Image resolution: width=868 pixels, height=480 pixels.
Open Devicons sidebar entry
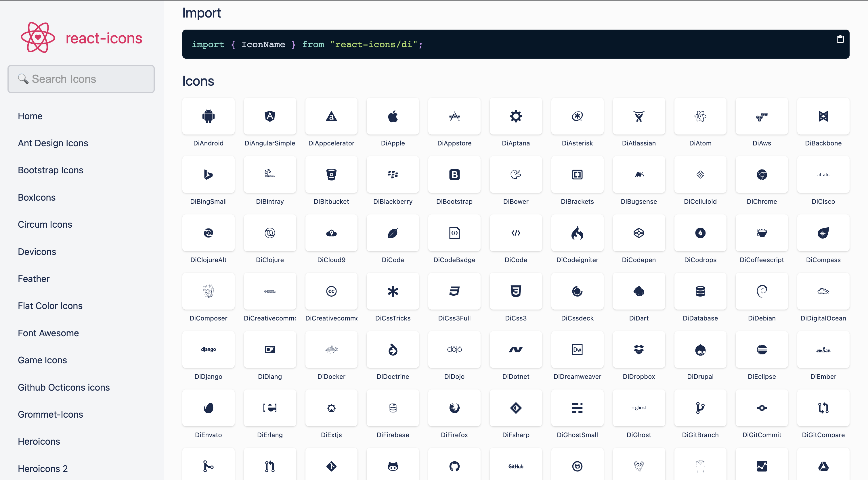tap(37, 251)
